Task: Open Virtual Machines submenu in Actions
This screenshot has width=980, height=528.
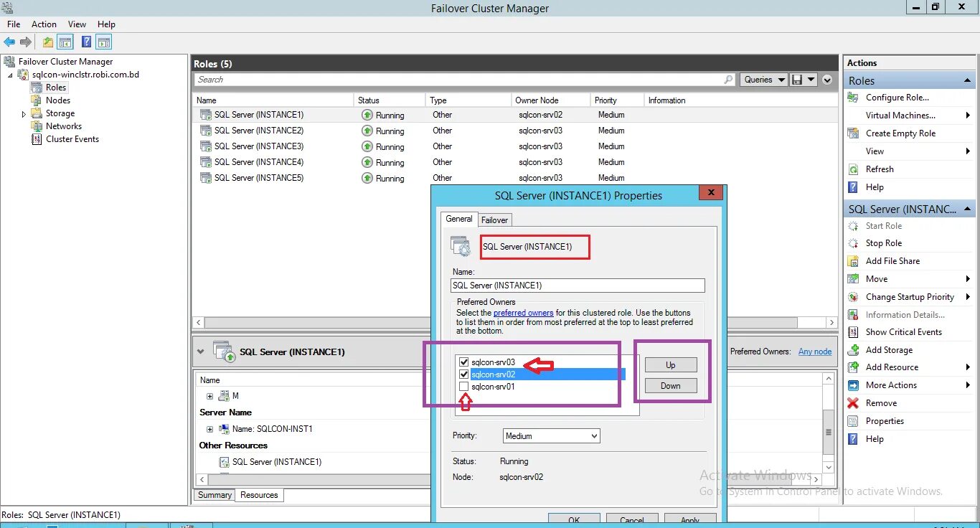Action: 908,115
